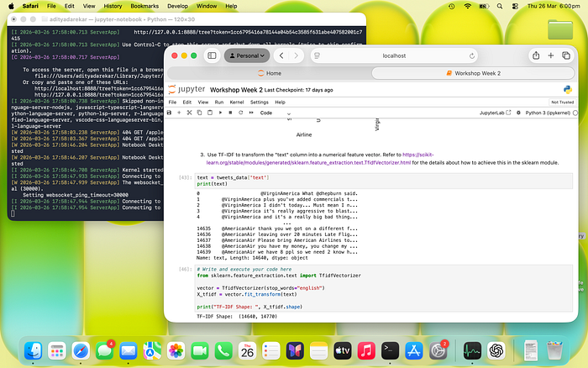Open the cell type Code dropdown

[x=271, y=112]
